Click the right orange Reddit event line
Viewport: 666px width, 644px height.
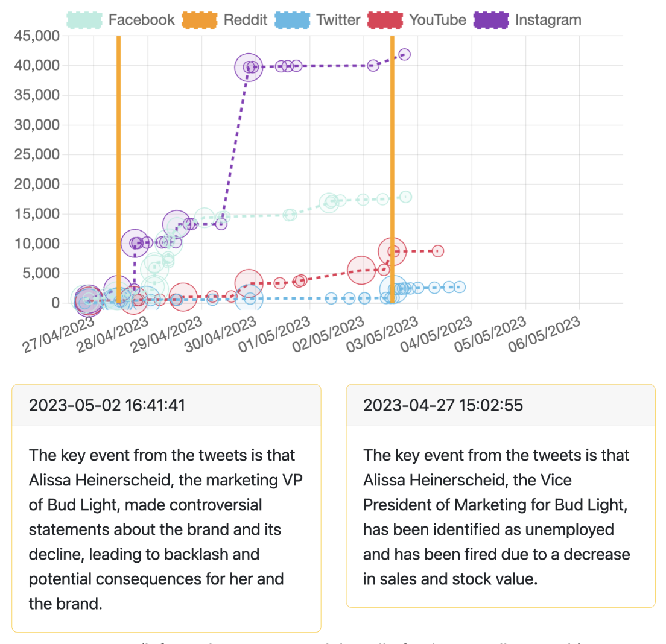(x=392, y=151)
